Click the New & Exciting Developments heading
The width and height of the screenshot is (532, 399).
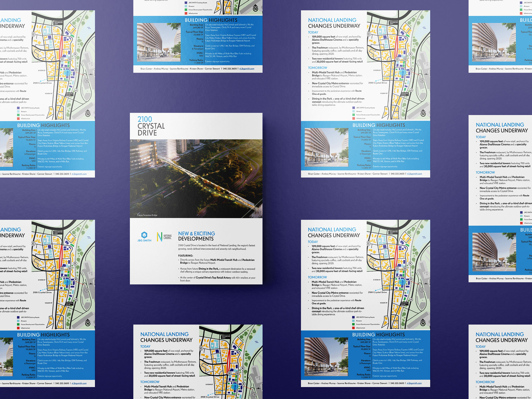pyautogui.click(x=196, y=236)
